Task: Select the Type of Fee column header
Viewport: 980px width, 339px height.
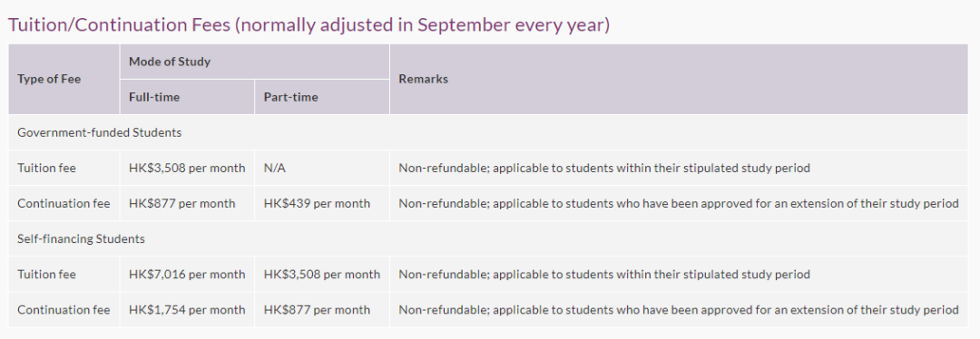Action: click(x=64, y=79)
